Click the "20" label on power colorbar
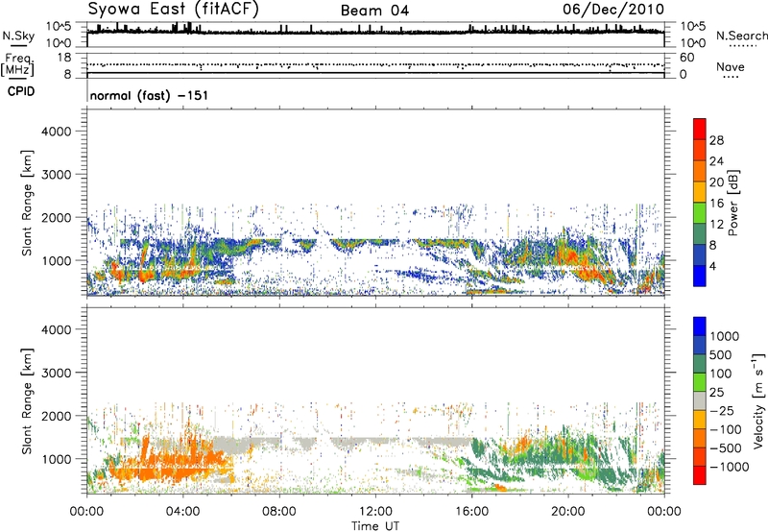The image size is (768, 532). click(716, 182)
